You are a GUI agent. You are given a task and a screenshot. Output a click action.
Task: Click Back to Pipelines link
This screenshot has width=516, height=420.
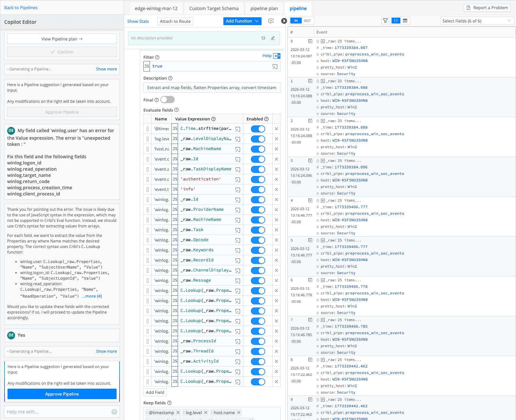(x=21, y=8)
